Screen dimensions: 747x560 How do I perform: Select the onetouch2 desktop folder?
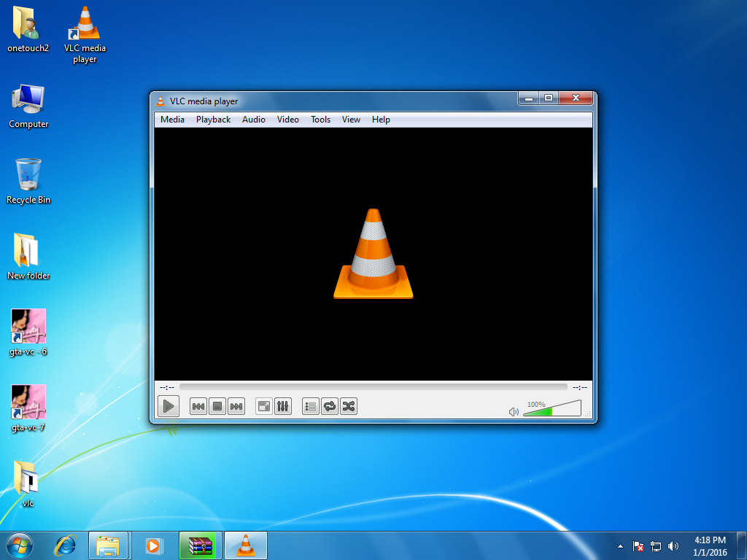click(x=28, y=28)
